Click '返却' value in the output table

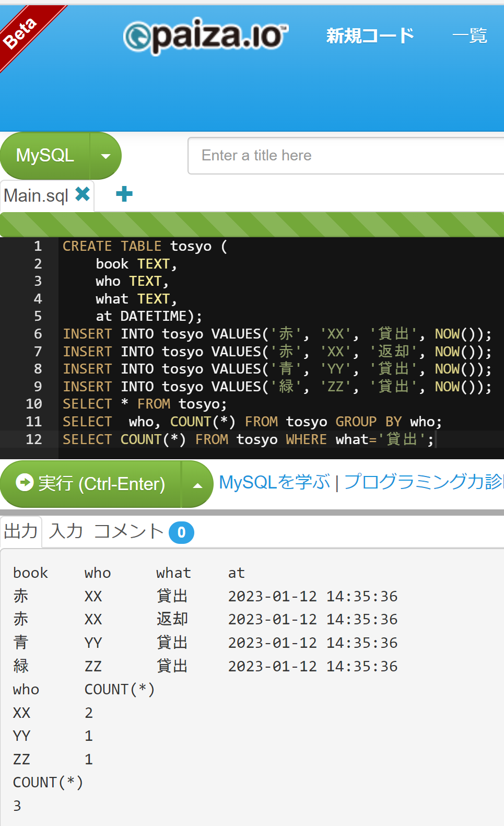coord(172,619)
